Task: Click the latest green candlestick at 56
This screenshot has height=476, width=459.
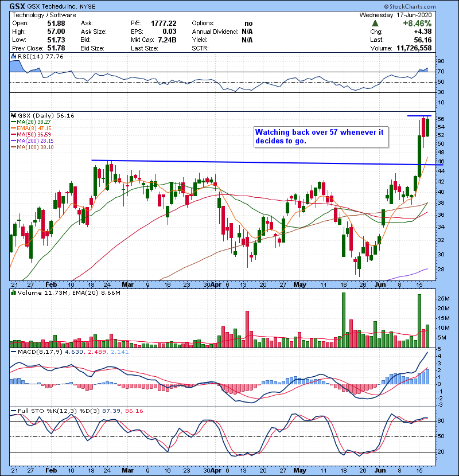Action: (x=427, y=127)
